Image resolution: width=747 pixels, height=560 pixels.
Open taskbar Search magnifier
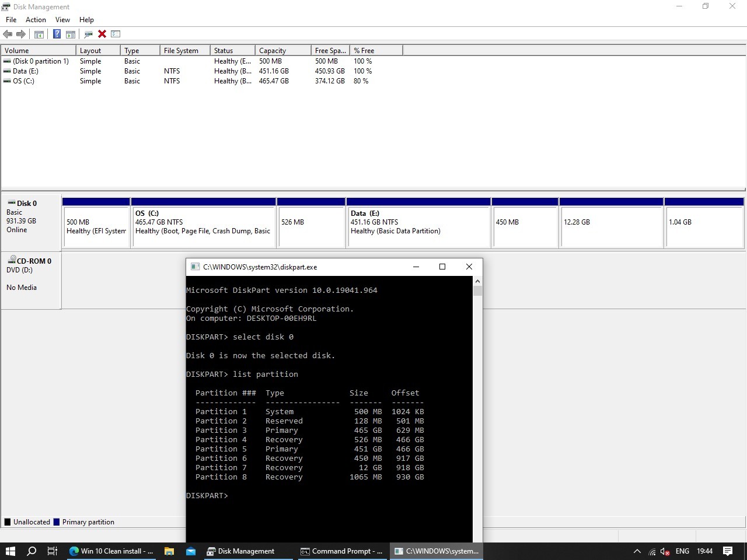[x=32, y=551]
